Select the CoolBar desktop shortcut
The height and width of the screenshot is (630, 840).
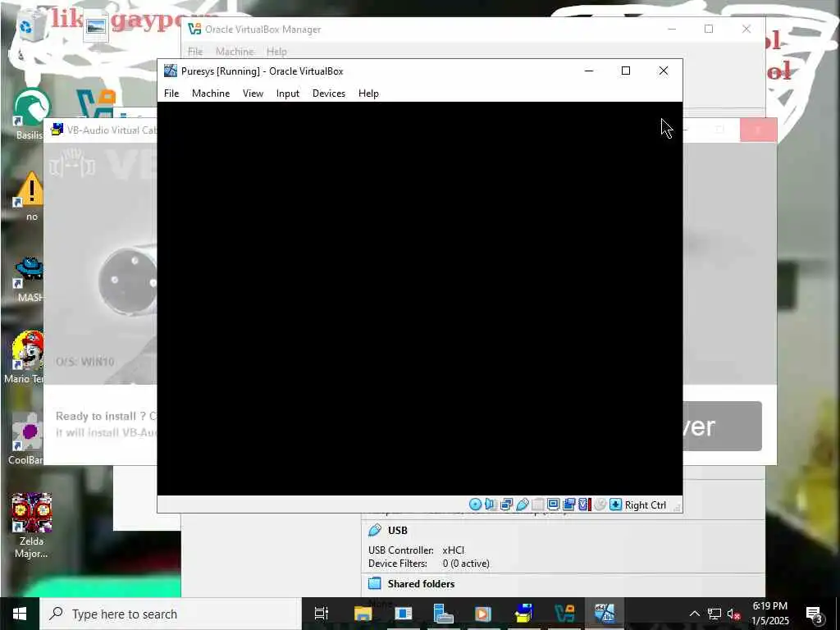pyautogui.click(x=25, y=440)
